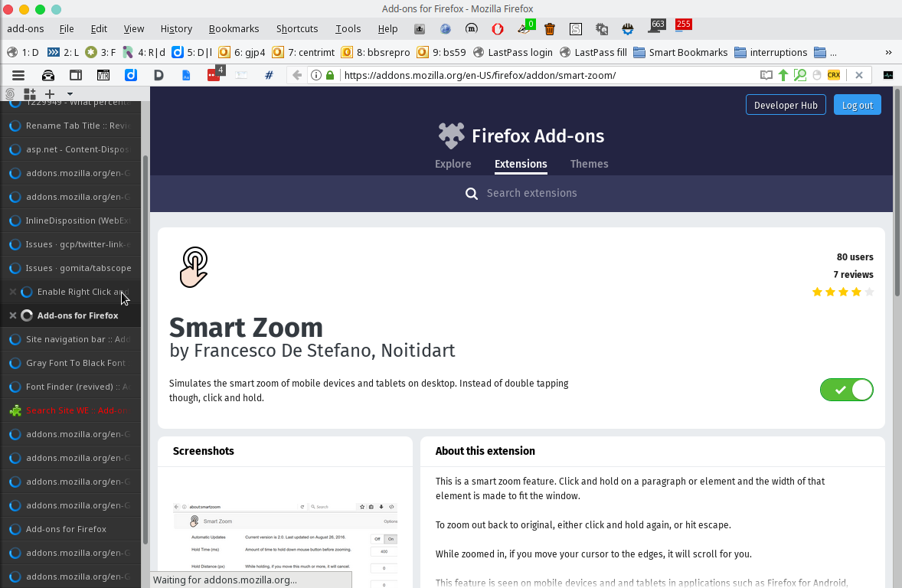
Task: Click the red icon with badge 4
Action: pos(215,74)
